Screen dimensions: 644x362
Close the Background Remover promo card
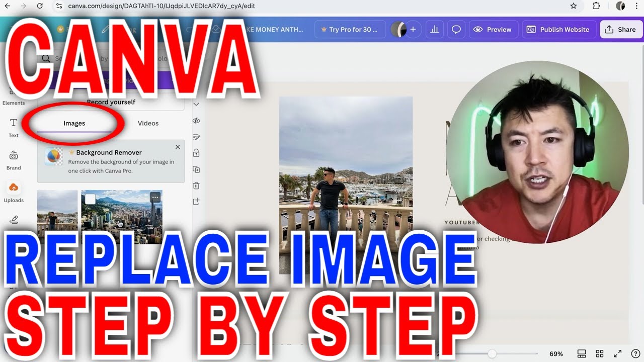(x=178, y=147)
